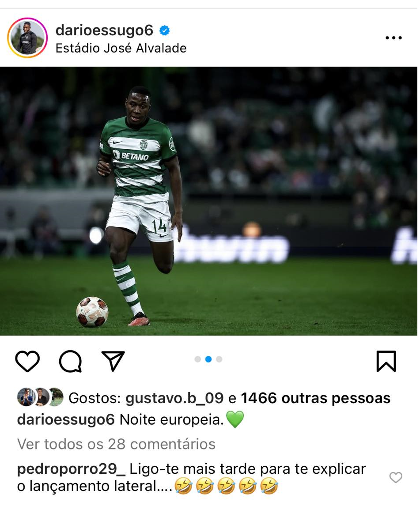Go to first carousel dot
Screen dimensions: 420x506
(x=198, y=359)
